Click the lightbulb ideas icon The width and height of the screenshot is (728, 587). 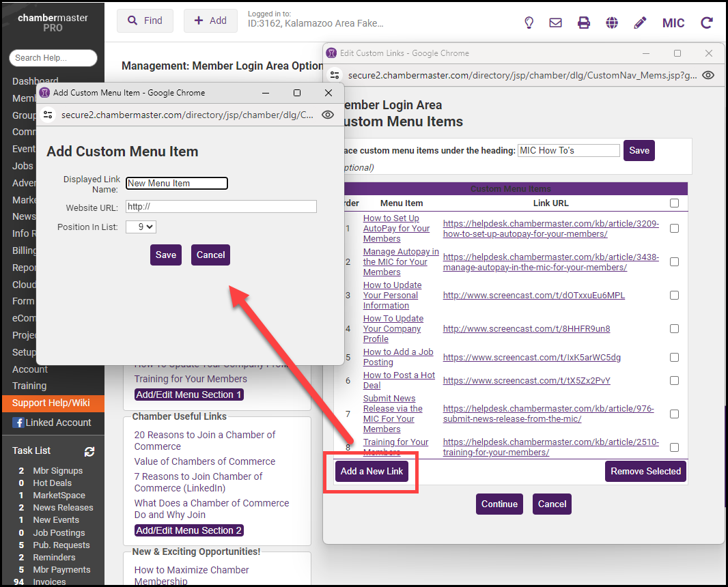point(529,23)
